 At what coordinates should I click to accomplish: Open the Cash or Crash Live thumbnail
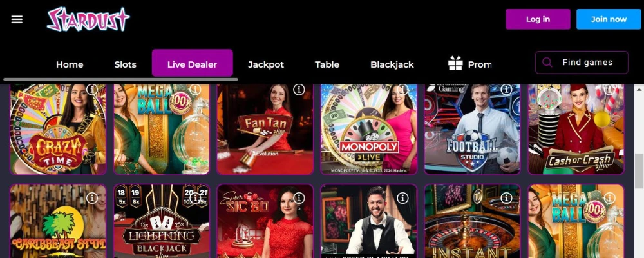[x=576, y=129]
